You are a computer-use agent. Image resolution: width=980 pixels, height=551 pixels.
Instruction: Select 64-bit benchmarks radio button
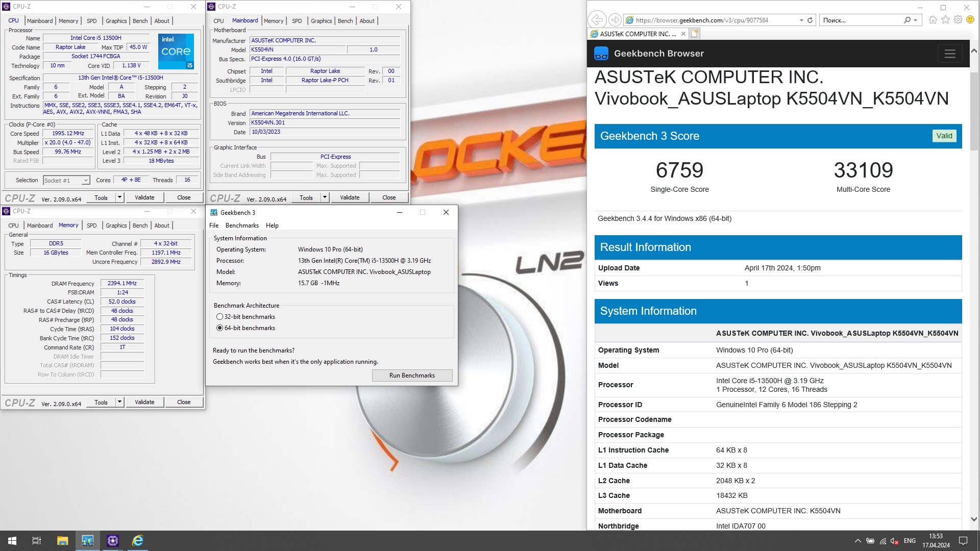(x=220, y=328)
